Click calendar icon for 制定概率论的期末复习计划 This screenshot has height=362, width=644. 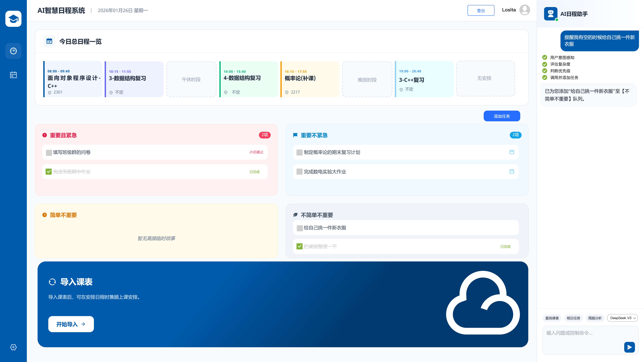(x=512, y=152)
